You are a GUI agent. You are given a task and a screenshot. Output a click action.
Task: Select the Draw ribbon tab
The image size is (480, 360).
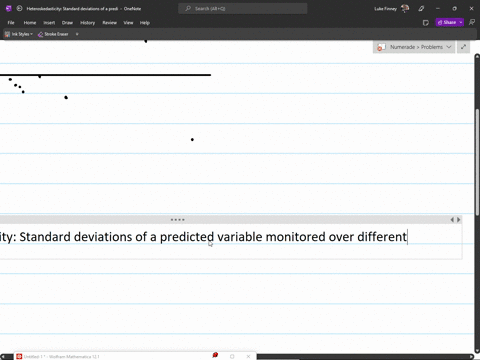pos(67,23)
